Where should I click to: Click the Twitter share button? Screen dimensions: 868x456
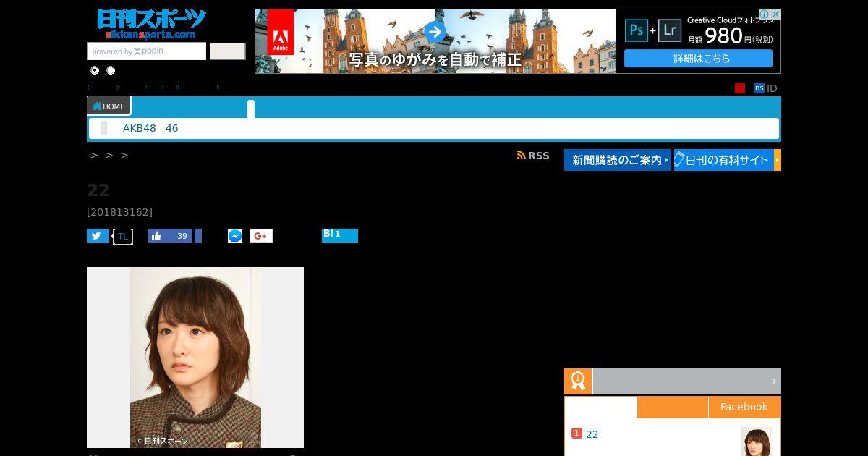98,236
